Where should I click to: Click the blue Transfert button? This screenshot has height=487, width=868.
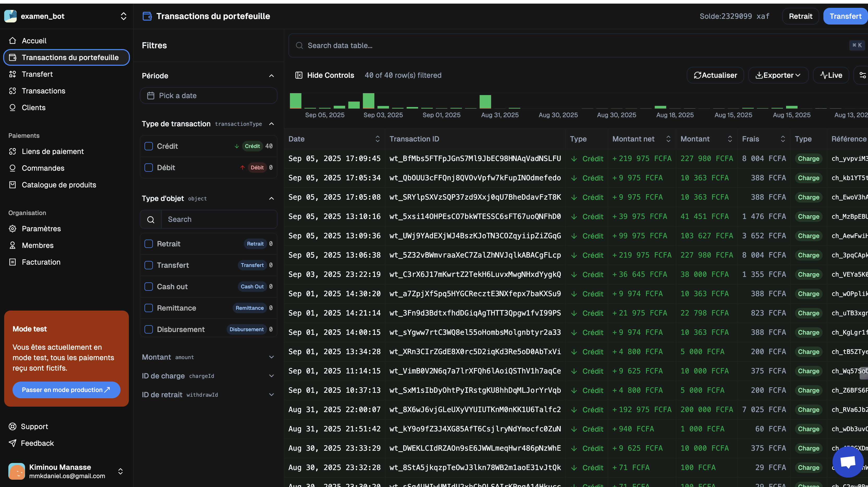click(845, 16)
